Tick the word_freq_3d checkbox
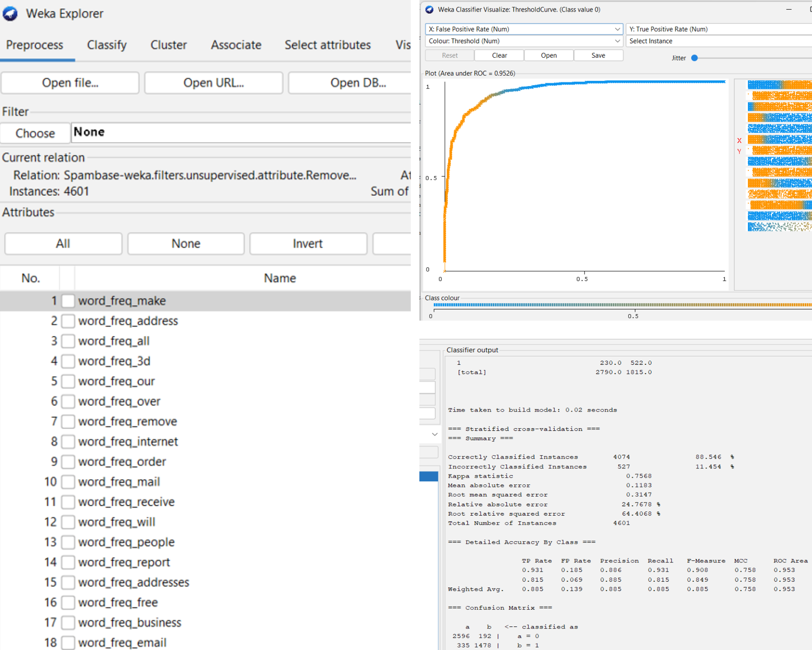 (x=68, y=361)
